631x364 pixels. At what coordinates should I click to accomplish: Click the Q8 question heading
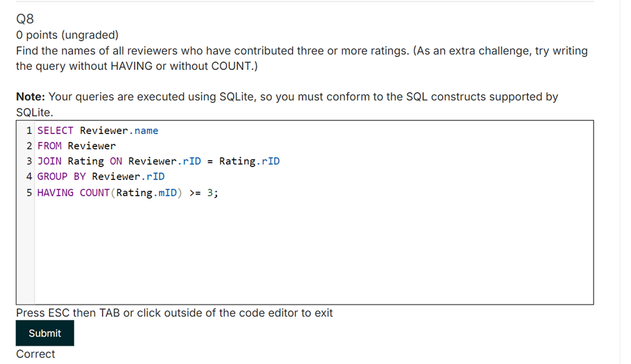(x=25, y=19)
